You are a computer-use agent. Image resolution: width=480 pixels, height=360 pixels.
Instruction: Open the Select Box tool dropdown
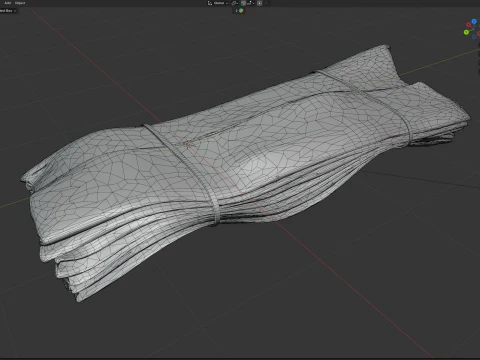click(x=8, y=11)
